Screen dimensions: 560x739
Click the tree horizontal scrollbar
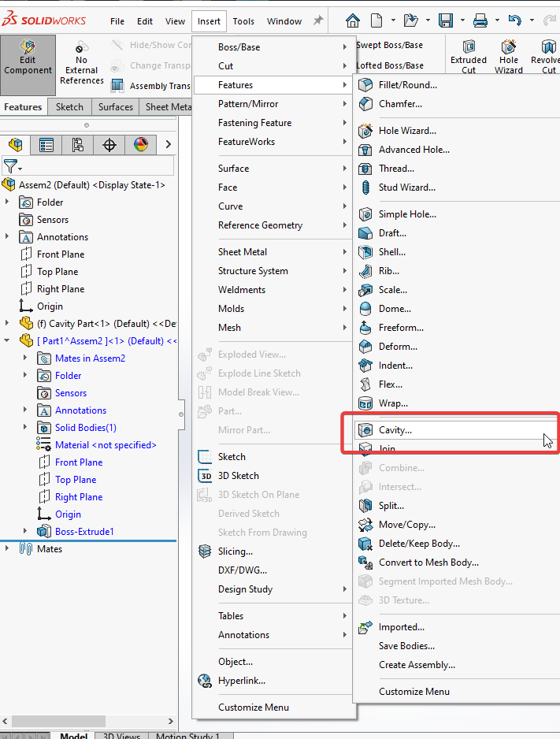(x=58, y=721)
